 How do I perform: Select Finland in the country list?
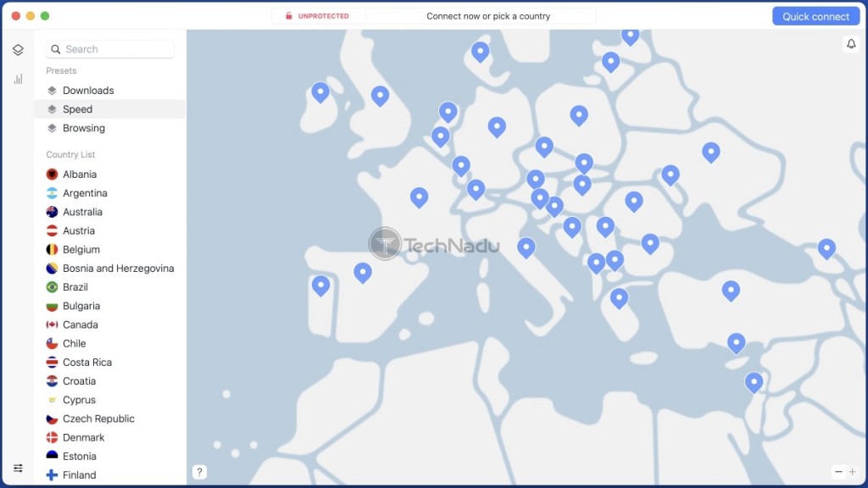(x=109, y=475)
